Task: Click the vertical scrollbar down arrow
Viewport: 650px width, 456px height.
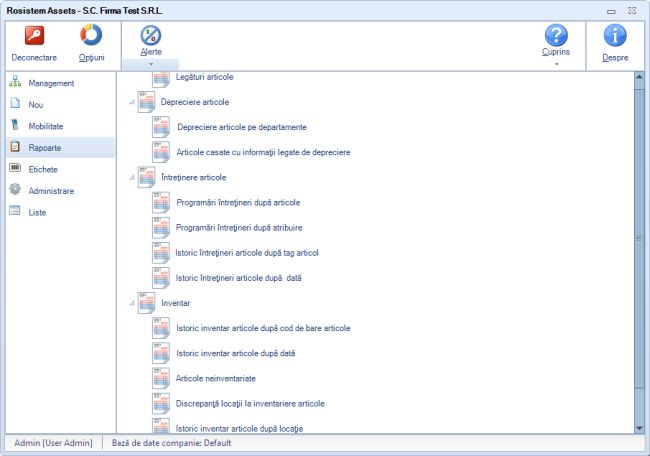Action: 640,427
